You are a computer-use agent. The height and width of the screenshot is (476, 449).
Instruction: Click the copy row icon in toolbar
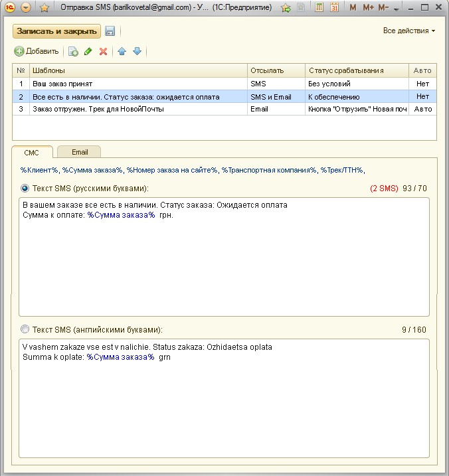(73, 51)
